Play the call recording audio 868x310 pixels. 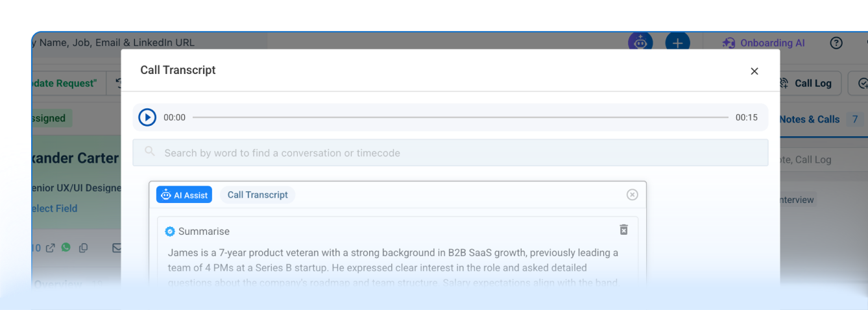[x=147, y=117]
